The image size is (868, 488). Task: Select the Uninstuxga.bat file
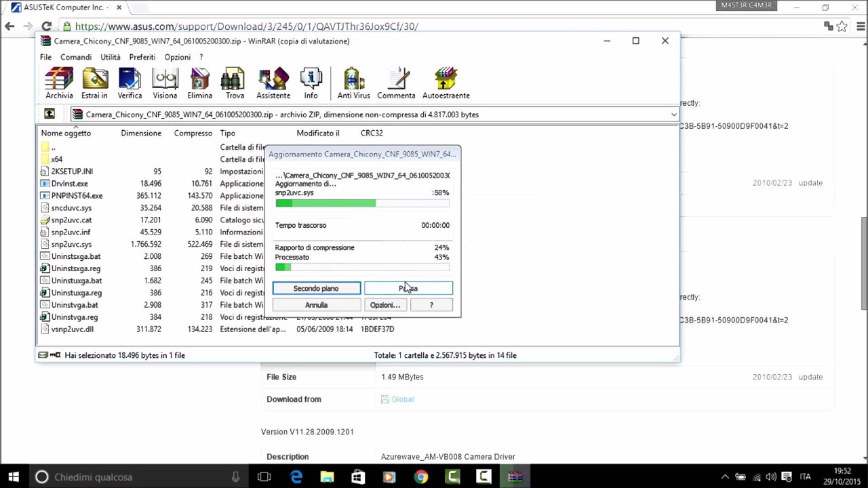tap(76, 281)
